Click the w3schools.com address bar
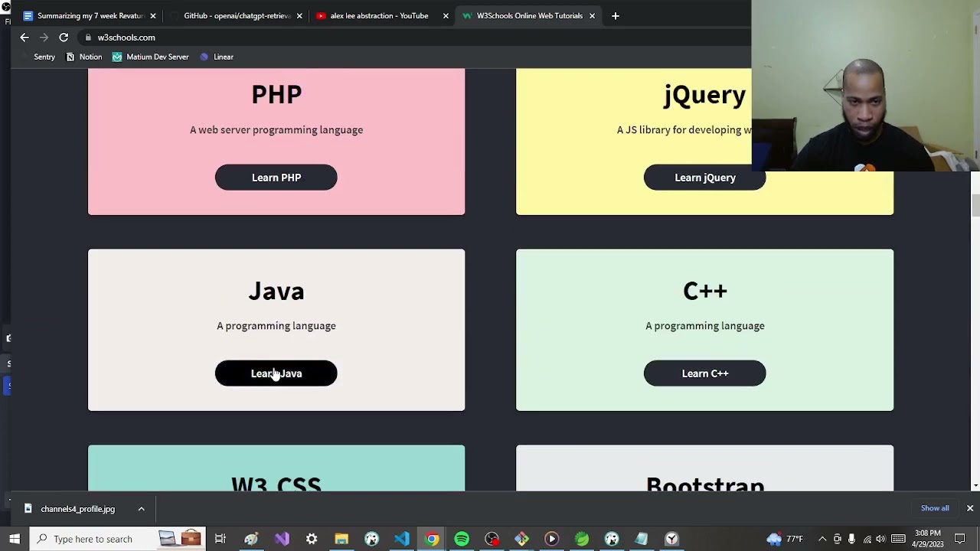Screen dimensions: 980x551 (413, 37)
